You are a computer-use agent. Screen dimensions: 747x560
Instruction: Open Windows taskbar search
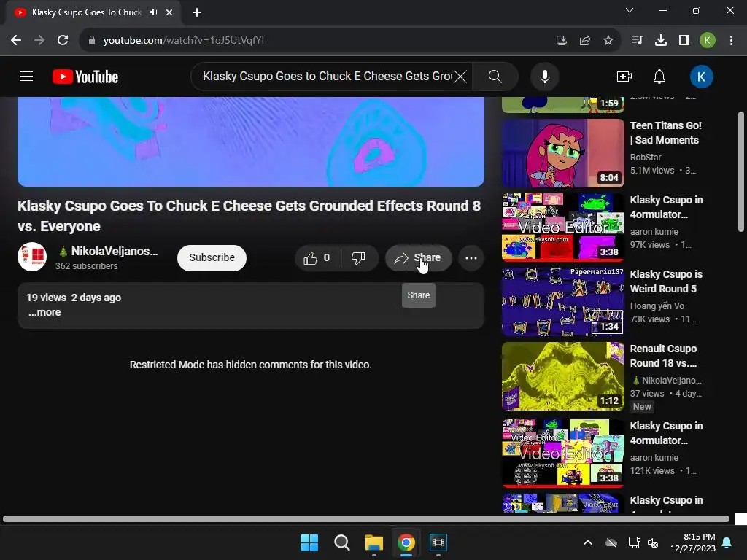click(x=342, y=542)
